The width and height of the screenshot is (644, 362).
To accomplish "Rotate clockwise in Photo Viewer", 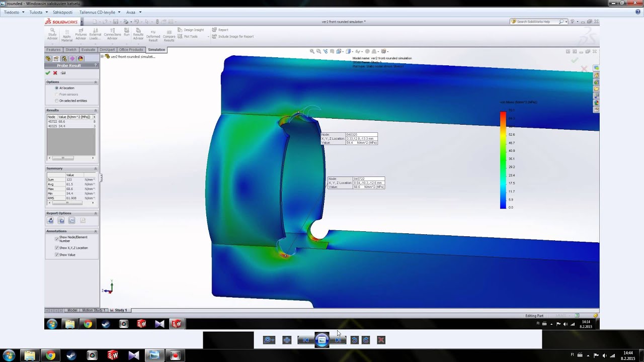I will [366, 340].
